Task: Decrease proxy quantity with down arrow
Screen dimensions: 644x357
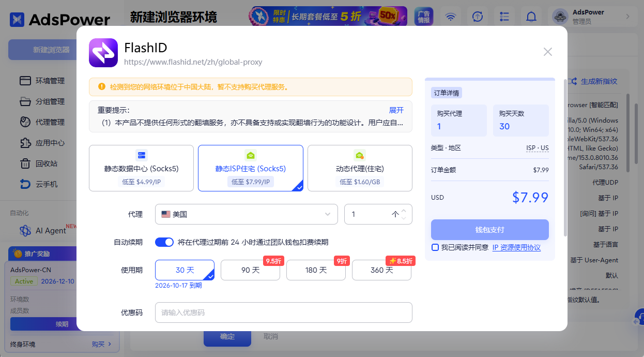Action: 404,218
